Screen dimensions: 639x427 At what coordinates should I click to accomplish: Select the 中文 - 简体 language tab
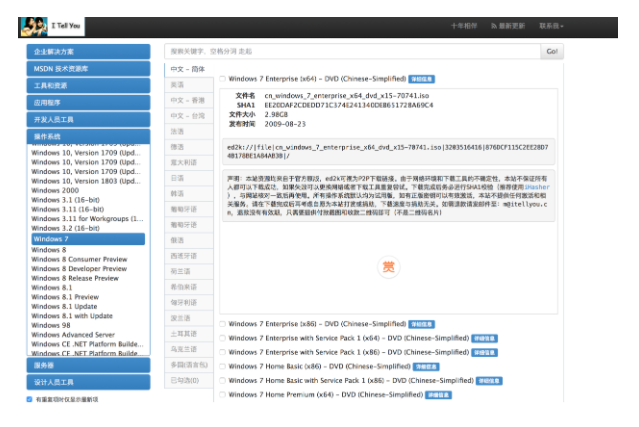tap(189, 69)
